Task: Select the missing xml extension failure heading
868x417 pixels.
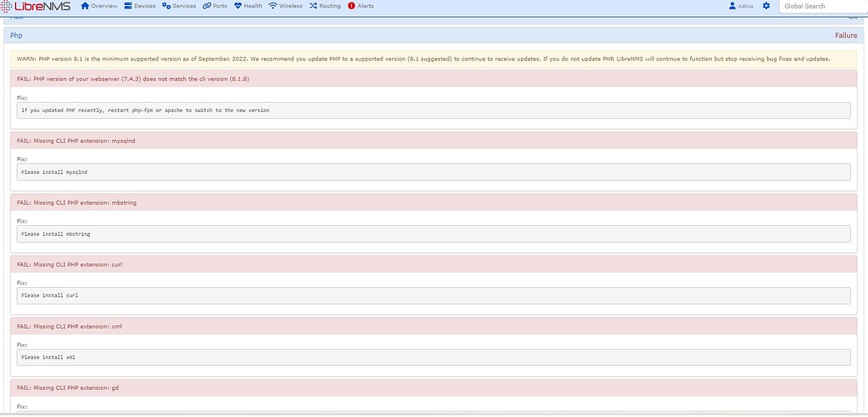Action: coord(434,326)
